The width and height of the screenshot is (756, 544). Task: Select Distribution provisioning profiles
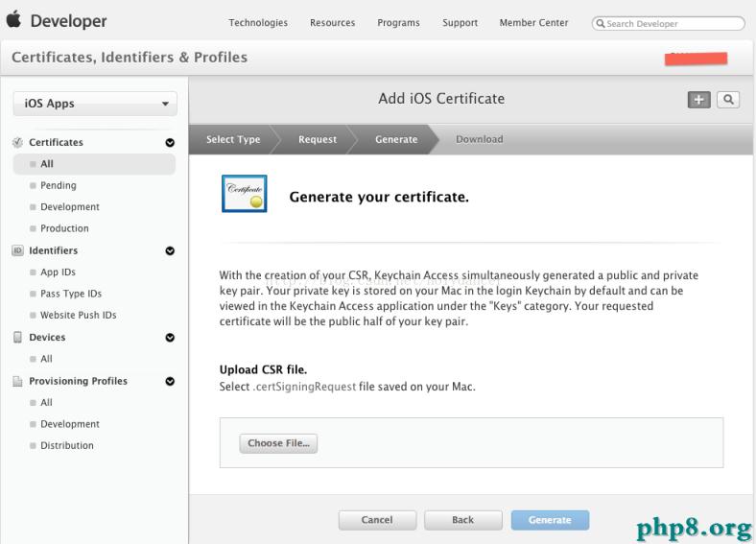point(67,445)
